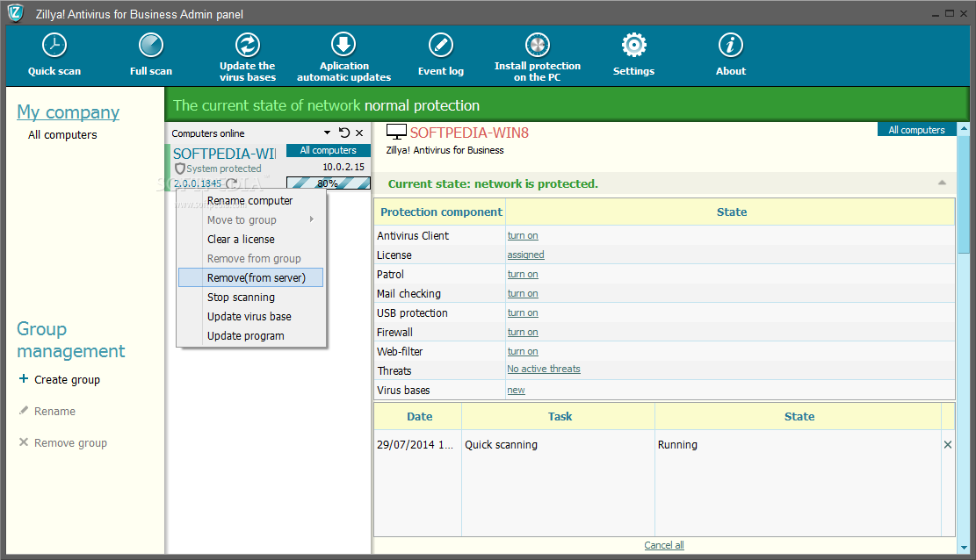Screen dimensions: 976x560
Task: Click the vertical scrollbar thumb on right
Action: [x=964, y=194]
